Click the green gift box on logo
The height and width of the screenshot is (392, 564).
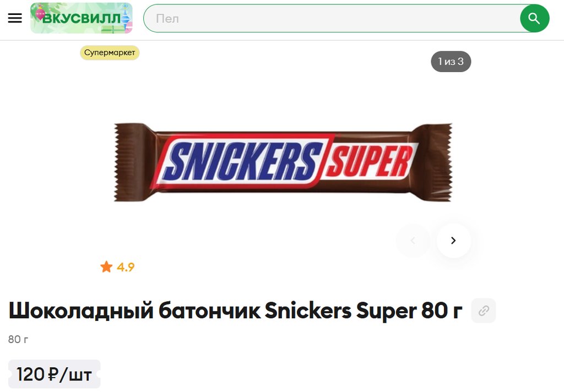click(112, 29)
